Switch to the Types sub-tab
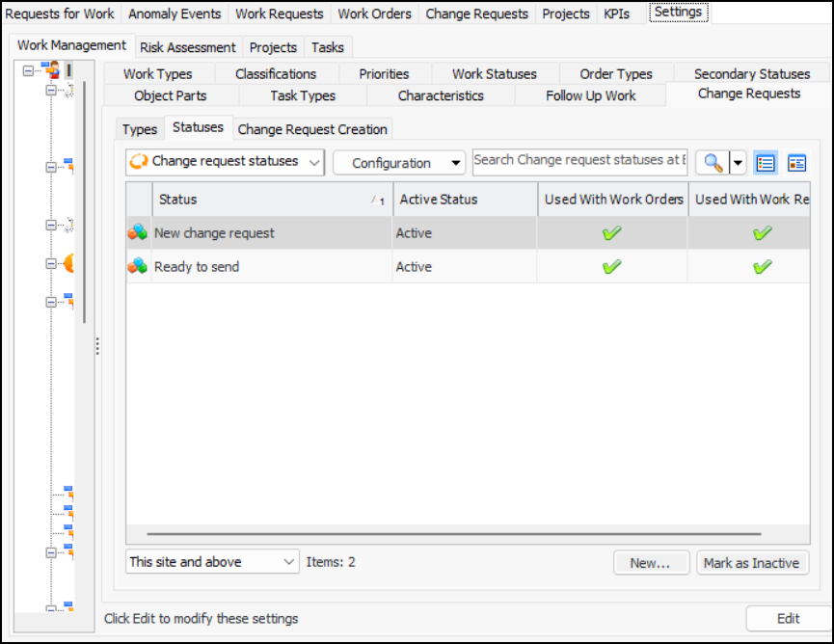The height and width of the screenshot is (644, 834). 140,129
